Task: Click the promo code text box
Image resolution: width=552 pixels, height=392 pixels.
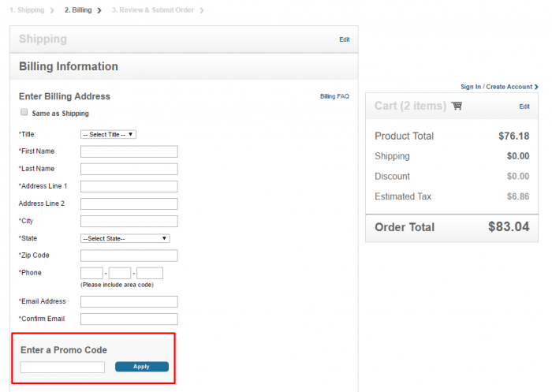Action: pos(62,367)
